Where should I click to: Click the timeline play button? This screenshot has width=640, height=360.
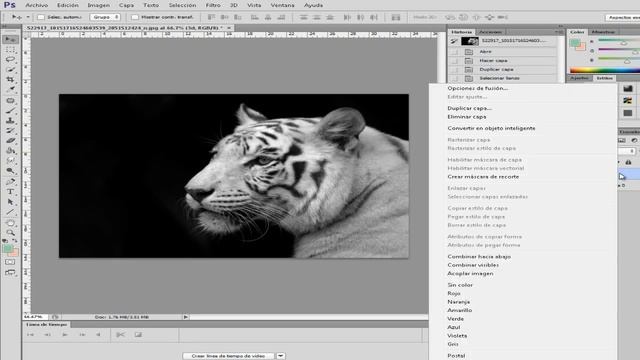coord(65,334)
